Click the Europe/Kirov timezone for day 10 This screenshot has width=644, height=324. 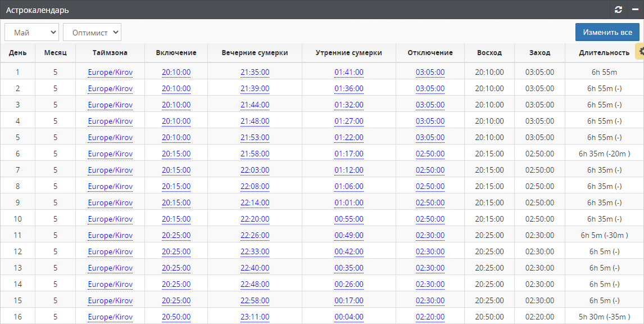coord(110,219)
